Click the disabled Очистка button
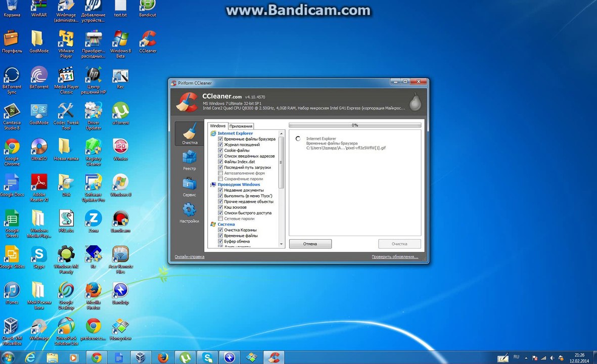Image resolution: width=597 pixels, height=364 pixels. [399, 244]
